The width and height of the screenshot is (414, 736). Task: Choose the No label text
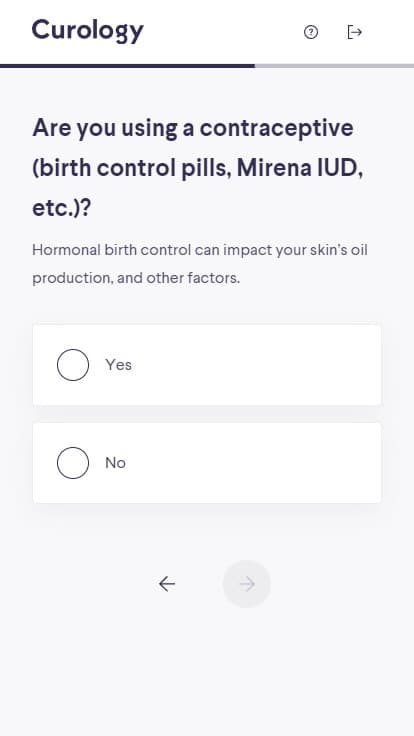tap(115, 463)
